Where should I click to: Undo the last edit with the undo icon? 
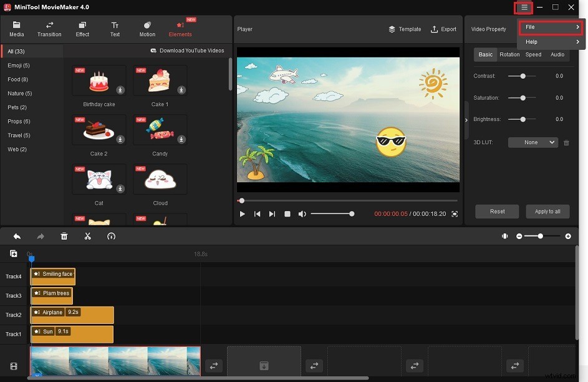pos(17,236)
